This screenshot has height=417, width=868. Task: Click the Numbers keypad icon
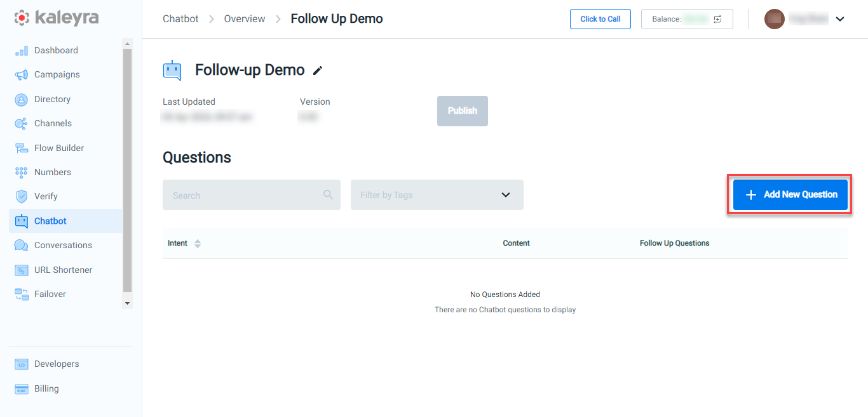[x=22, y=173]
